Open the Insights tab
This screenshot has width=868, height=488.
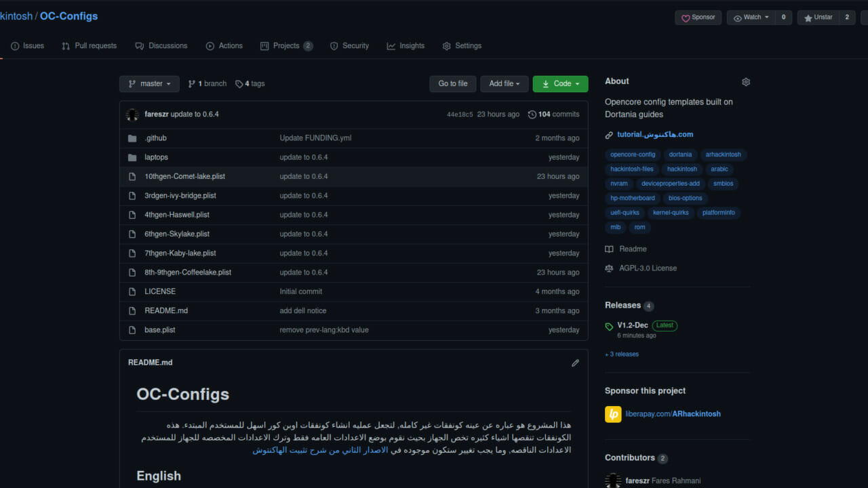[x=406, y=46]
